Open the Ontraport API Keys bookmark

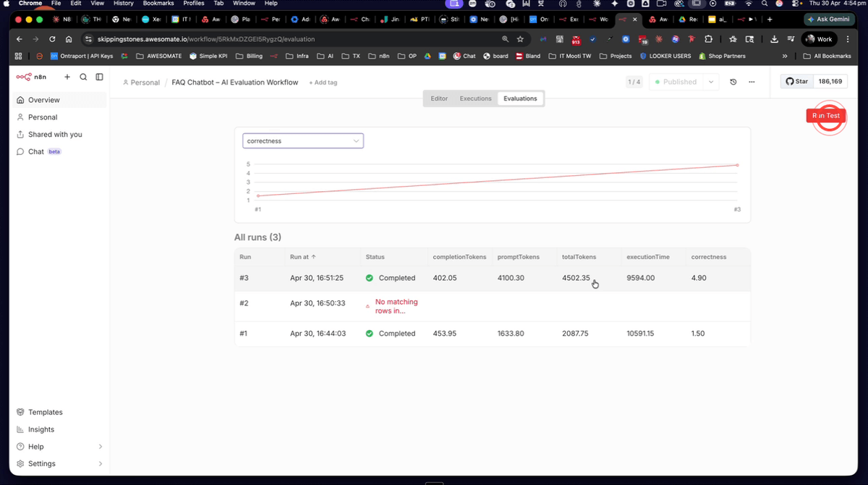tap(81, 56)
